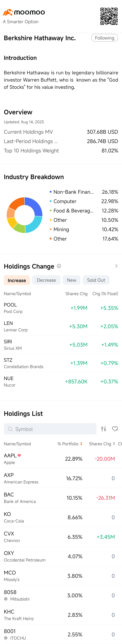
Task: Click the clock icon beside Mitsubishi
Action: coord(6,599)
